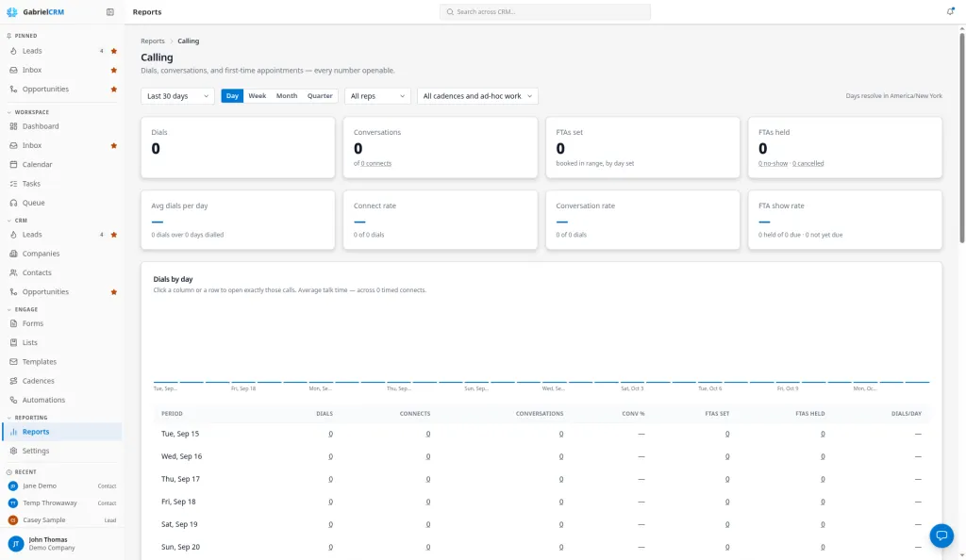966x560 pixels.
Task: Toggle the star on Opportunities under CRM
Action: [x=114, y=291]
